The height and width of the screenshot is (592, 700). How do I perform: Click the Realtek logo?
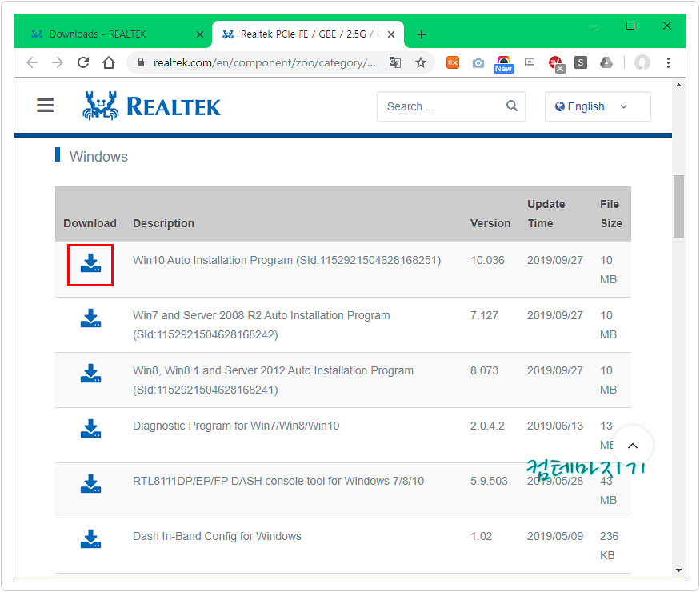[x=152, y=106]
